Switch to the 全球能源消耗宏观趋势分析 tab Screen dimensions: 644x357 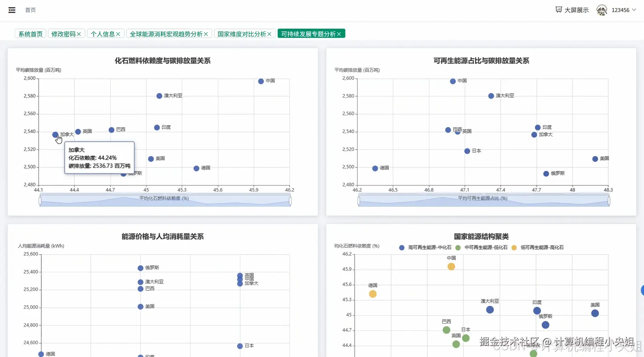(166, 34)
